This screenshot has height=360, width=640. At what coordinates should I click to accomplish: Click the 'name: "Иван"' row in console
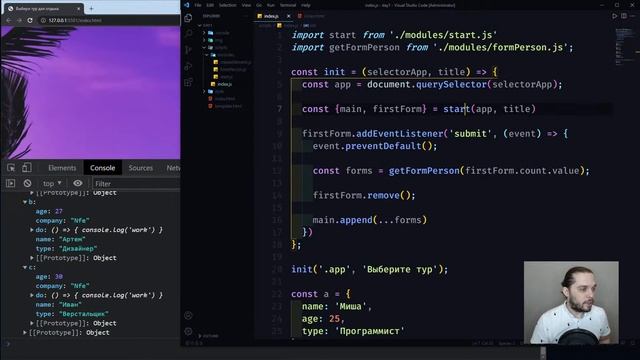(58, 304)
